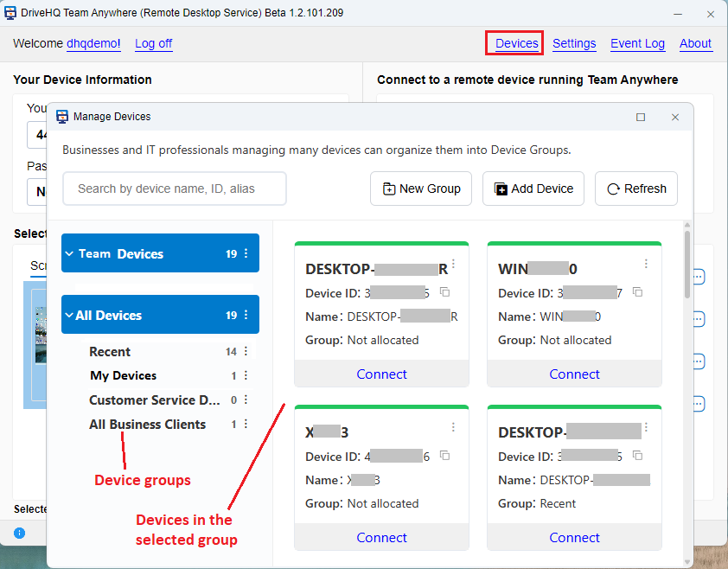This screenshot has width=728, height=569.
Task: Click the Add Device button
Action: pyautogui.click(x=533, y=189)
